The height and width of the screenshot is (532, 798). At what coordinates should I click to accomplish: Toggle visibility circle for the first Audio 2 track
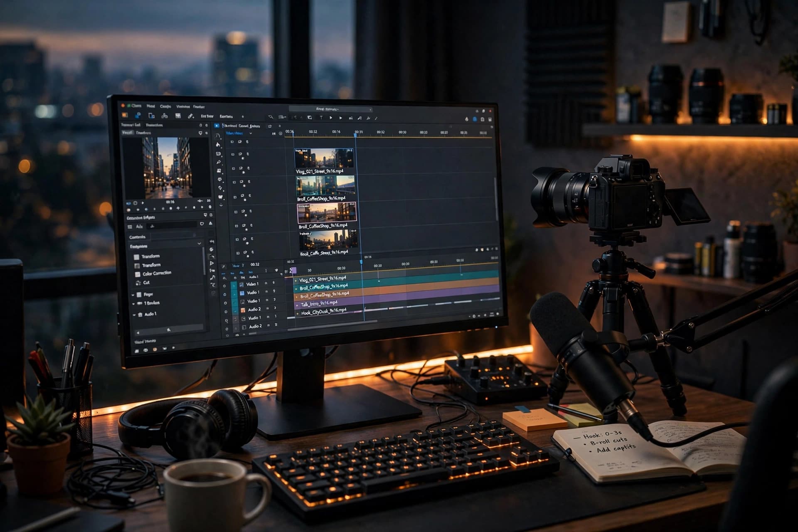226,312
